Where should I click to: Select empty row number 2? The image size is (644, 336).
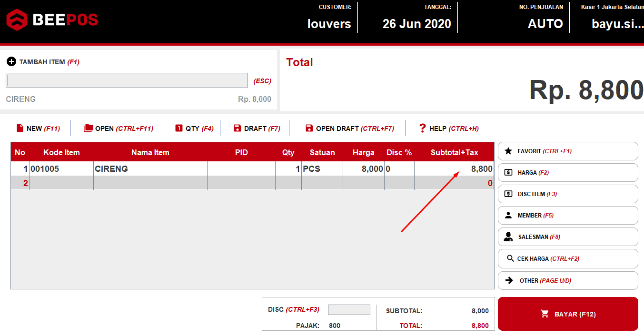tap(252, 183)
